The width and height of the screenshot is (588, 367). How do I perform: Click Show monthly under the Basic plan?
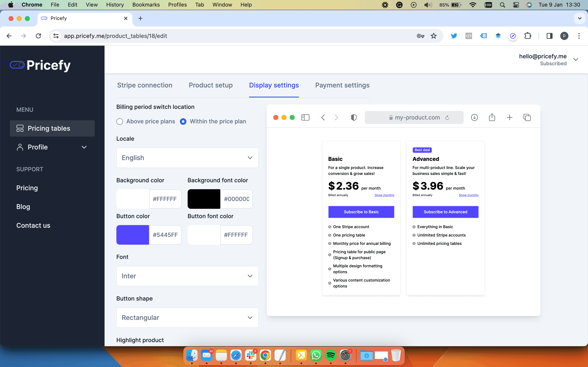pyautogui.click(x=384, y=195)
